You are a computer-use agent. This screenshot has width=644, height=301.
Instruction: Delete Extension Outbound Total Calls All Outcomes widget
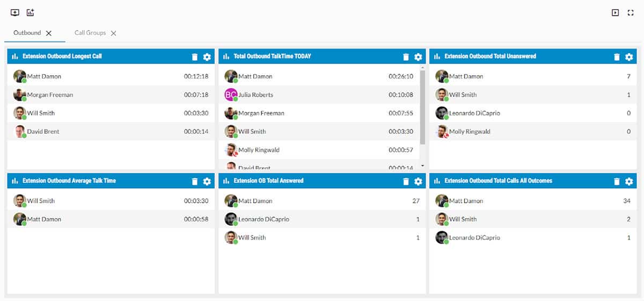coord(617,182)
